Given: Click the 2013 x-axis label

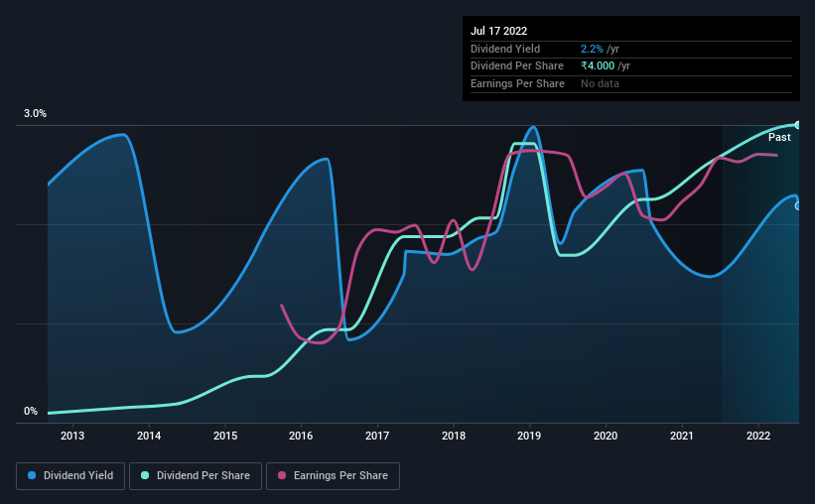Looking at the screenshot, I should [72, 436].
